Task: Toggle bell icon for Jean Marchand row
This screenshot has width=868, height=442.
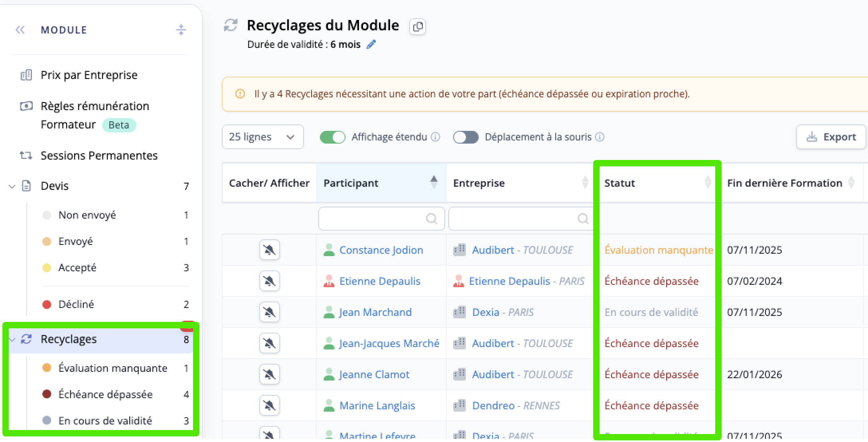Action: click(x=270, y=312)
